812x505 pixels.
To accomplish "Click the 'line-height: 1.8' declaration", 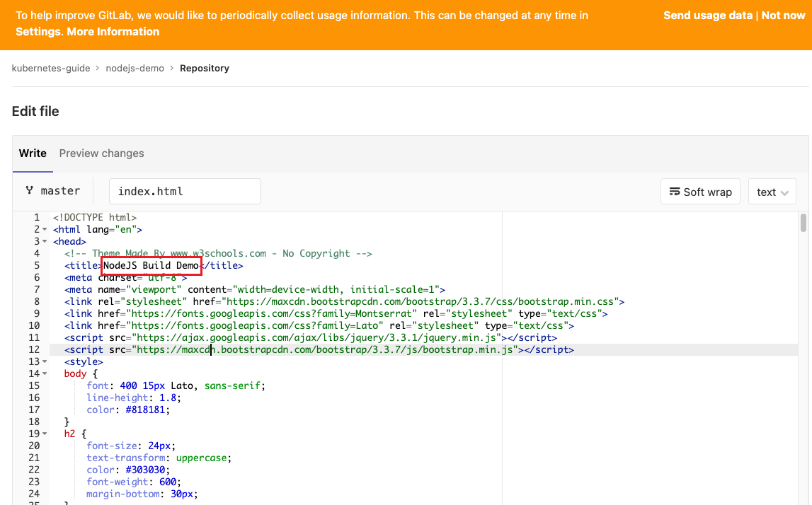I will pos(134,398).
